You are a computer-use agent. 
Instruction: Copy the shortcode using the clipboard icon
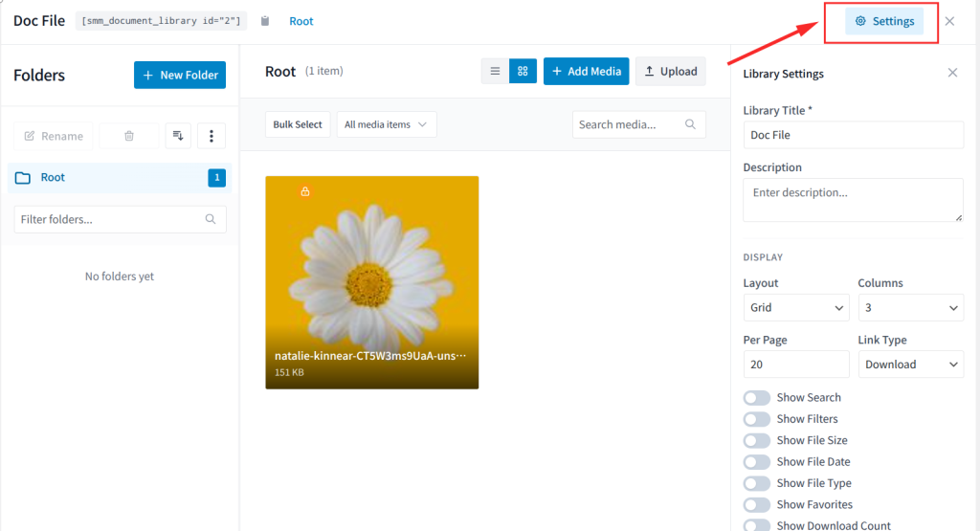point(265,21)
